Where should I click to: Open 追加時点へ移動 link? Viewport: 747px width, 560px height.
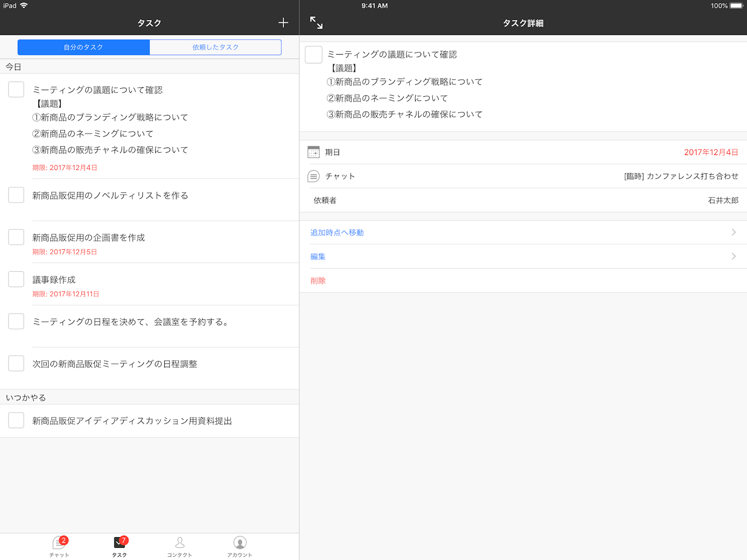[x=337, y=232]
